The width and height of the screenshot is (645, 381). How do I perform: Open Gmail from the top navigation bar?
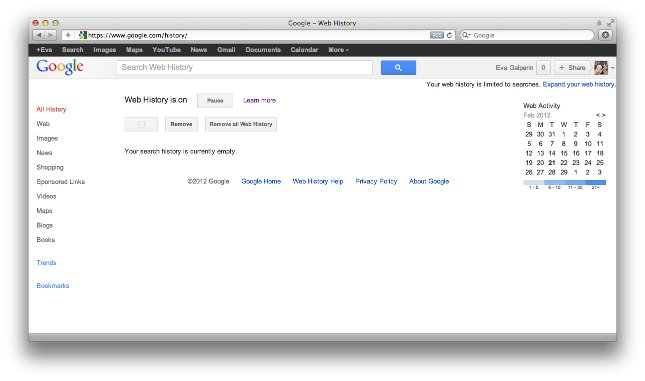coord(226,50)
